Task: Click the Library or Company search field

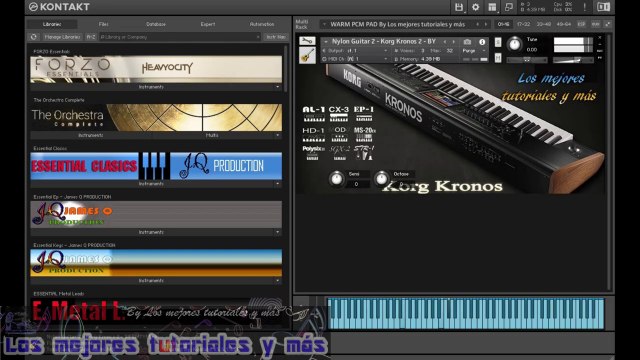Action: coord(180,37)
